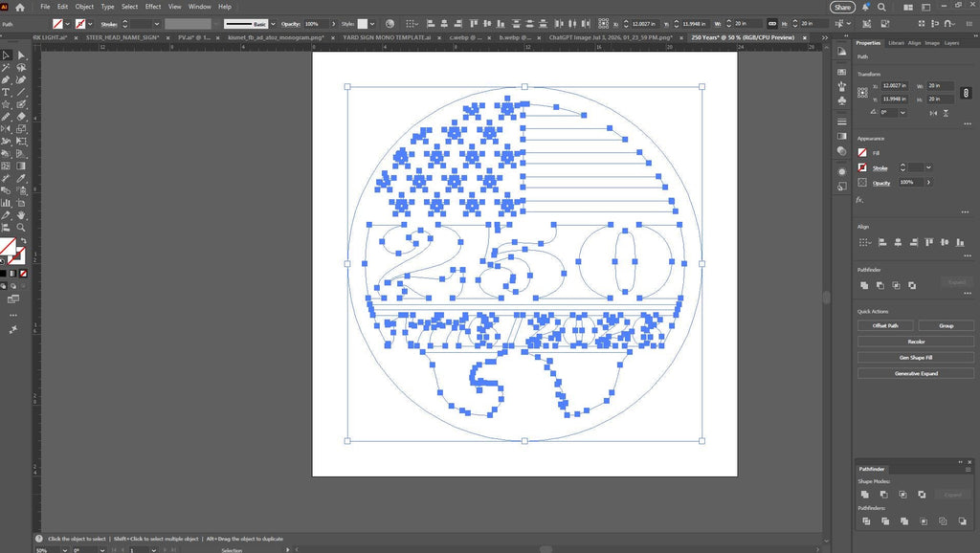Toggle the reference point locator grid
Image resolution: width=980 pixels, height=553 pixels.
tap(862, 93)
